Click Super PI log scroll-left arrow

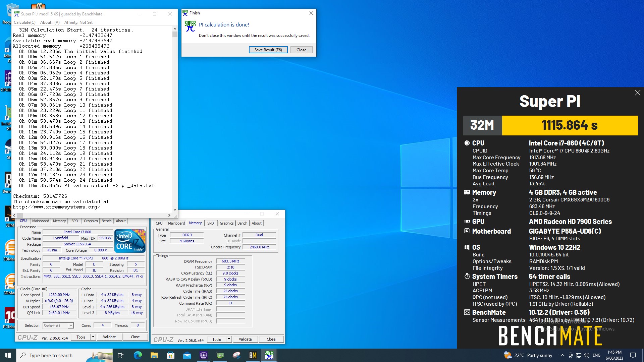click(x=14, y=215)
